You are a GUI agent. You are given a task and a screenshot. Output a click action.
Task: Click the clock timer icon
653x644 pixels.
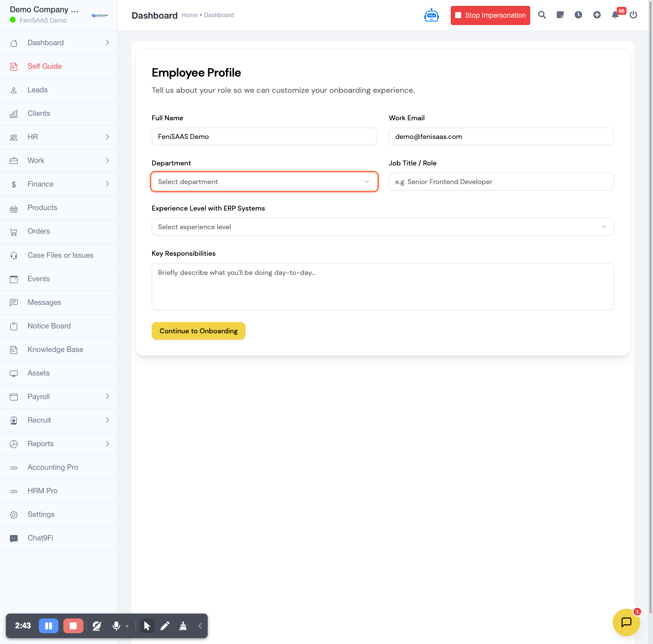(x=578, y=15)
